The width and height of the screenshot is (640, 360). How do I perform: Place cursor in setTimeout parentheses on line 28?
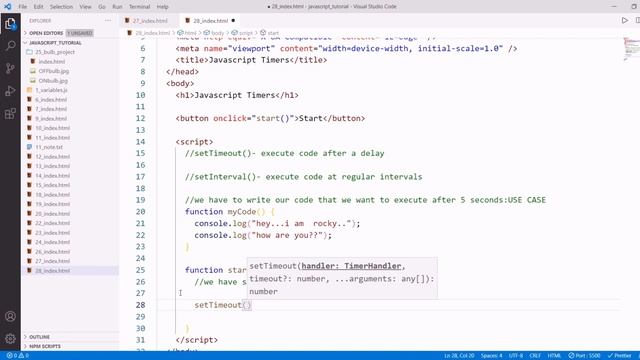pos(247,305)
